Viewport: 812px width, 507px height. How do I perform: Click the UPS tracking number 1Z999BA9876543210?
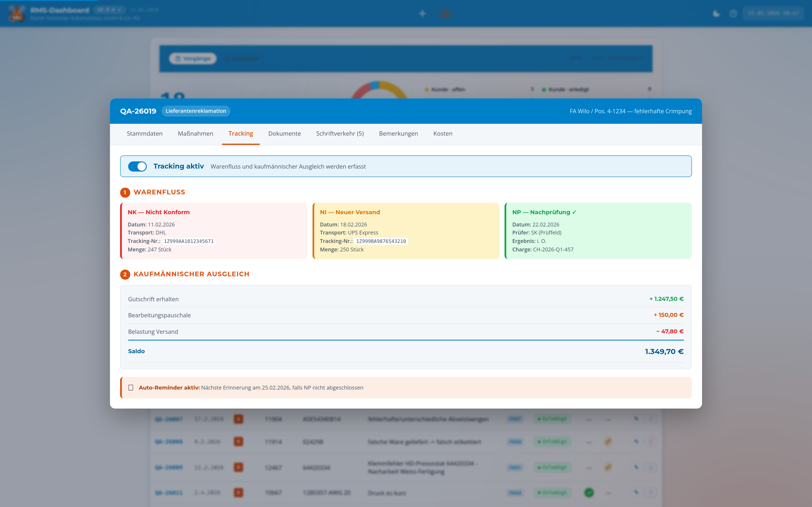381,241
